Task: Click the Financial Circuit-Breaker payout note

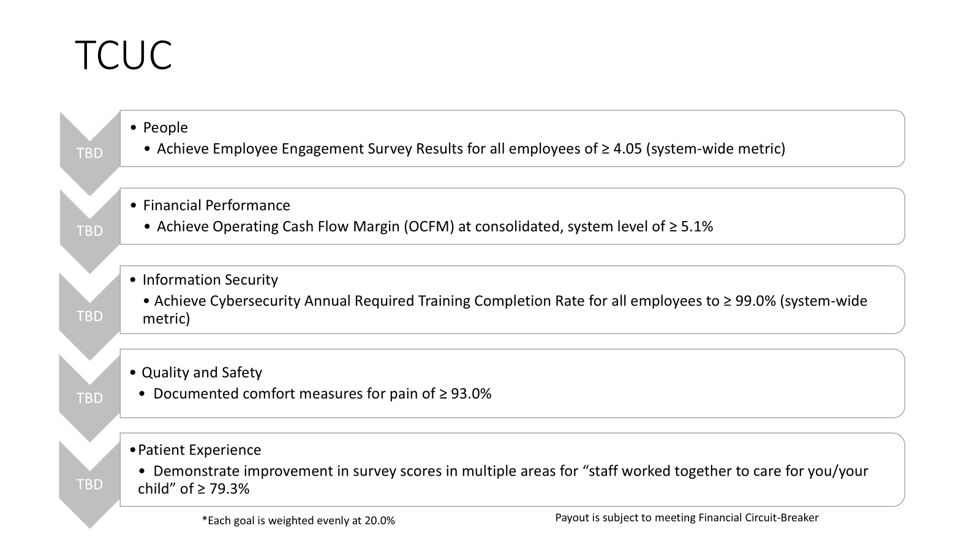Action: (687, 518)
